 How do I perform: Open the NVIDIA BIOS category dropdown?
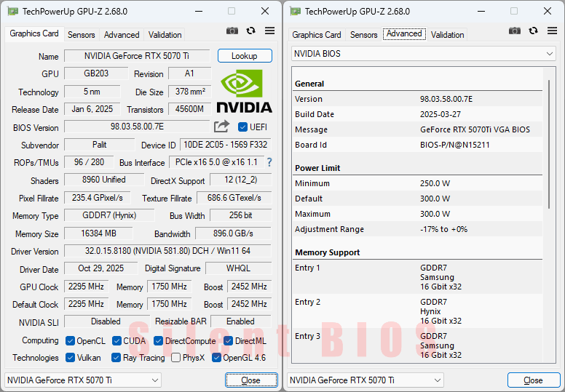click(424, 54)
